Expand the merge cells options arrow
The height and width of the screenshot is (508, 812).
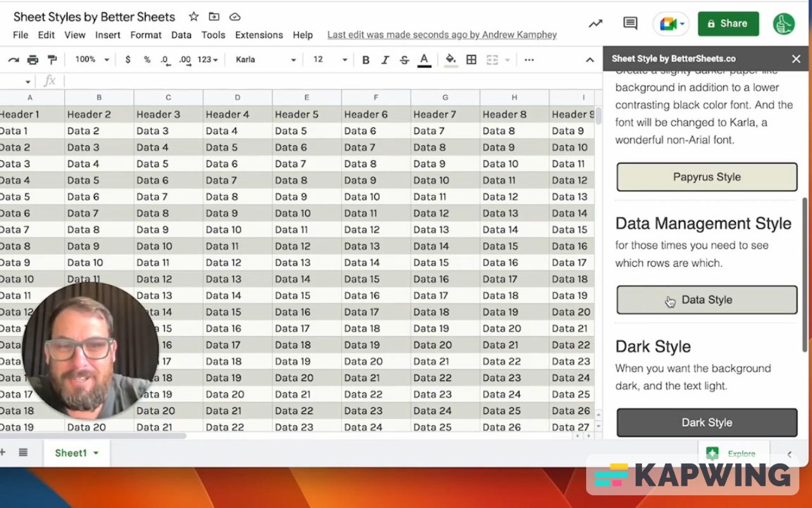(507, 60)
